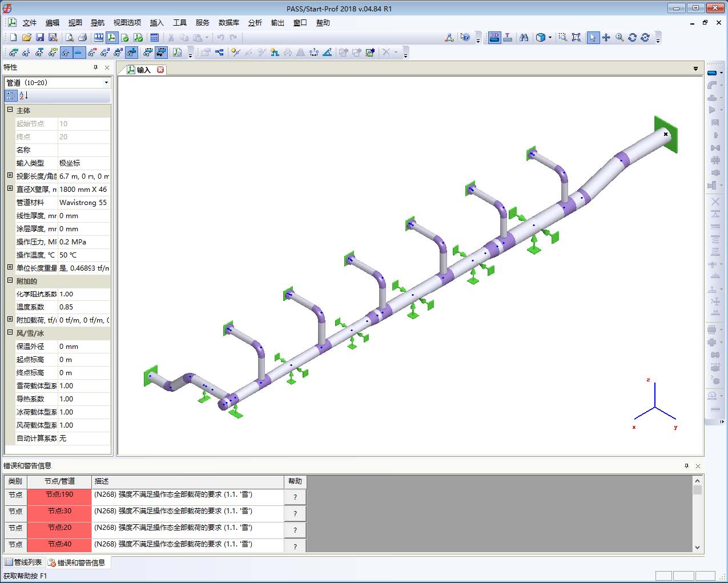
Task: Switch to the 管线列表 bottom tab
Action: coord(23,562)
